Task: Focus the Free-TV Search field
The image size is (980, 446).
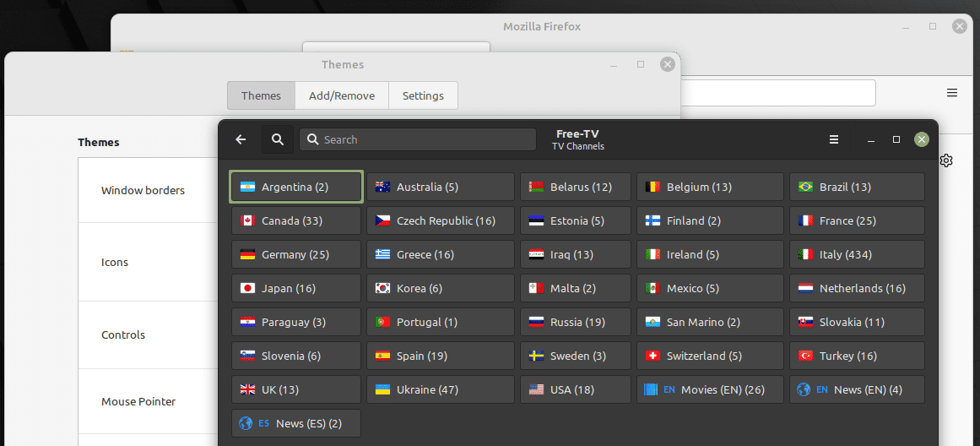Action: click(x=418, y=139)
